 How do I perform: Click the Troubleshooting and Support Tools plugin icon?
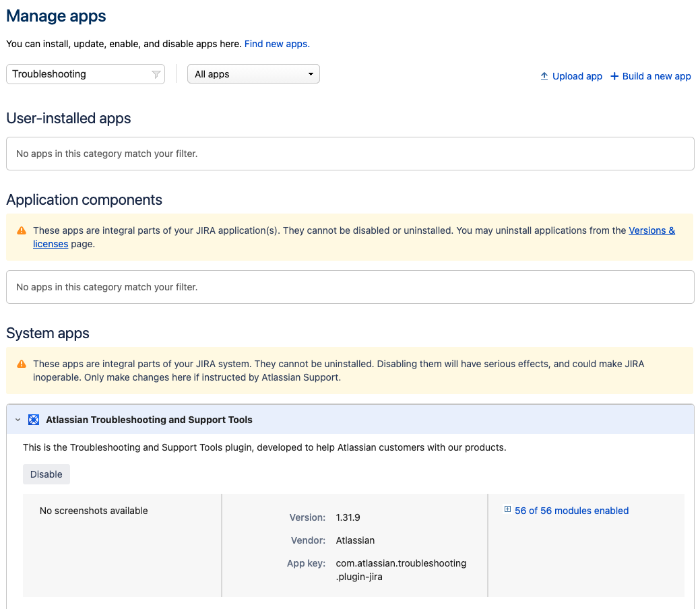click(34, 420)
